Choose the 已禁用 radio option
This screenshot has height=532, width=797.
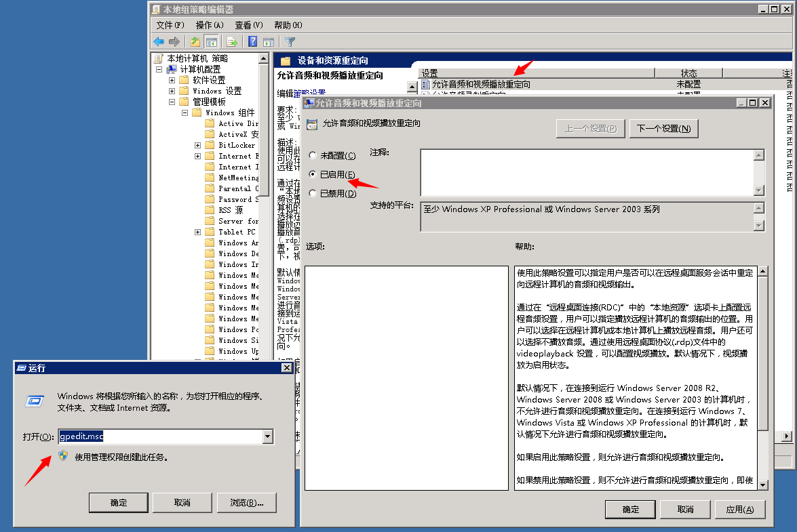pos(312,194)
